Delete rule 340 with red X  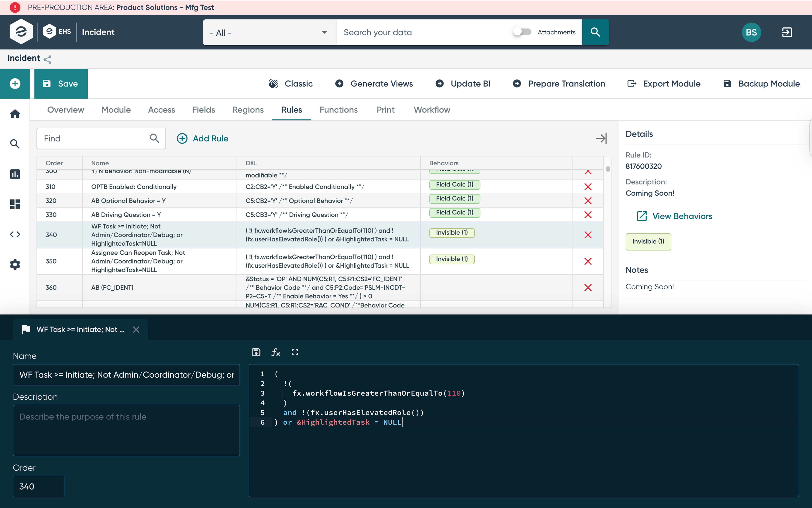(x=588, y=235)
